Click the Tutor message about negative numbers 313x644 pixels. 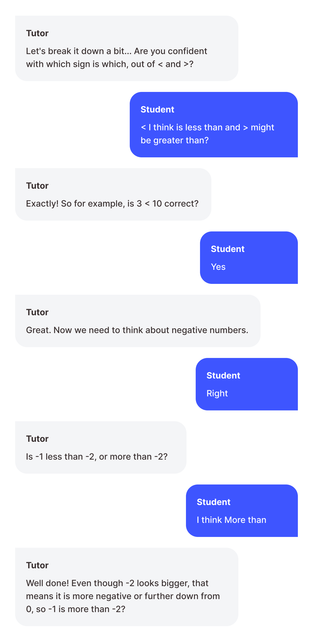tap(138, 321)
